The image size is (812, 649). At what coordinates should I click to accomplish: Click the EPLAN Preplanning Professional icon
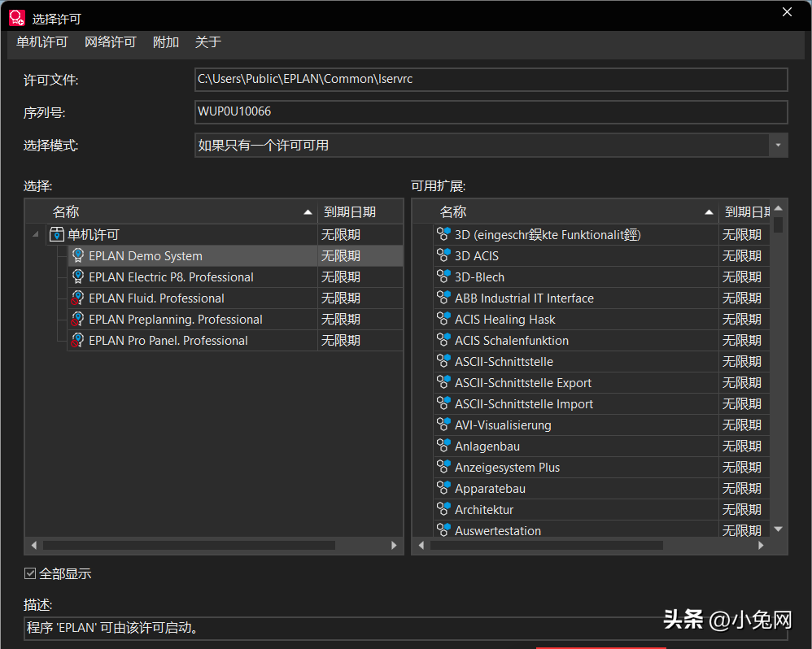pyautogui.click(x=78, y=319)
